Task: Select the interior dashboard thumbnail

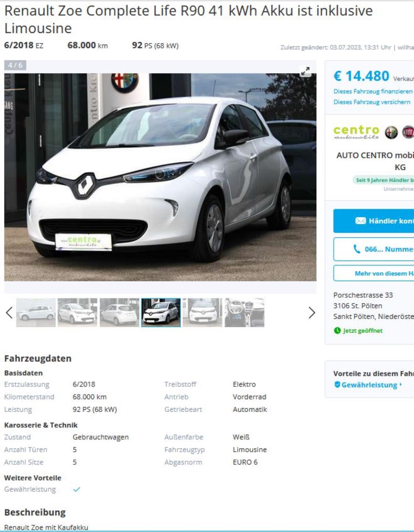Action: coord(245,312)
